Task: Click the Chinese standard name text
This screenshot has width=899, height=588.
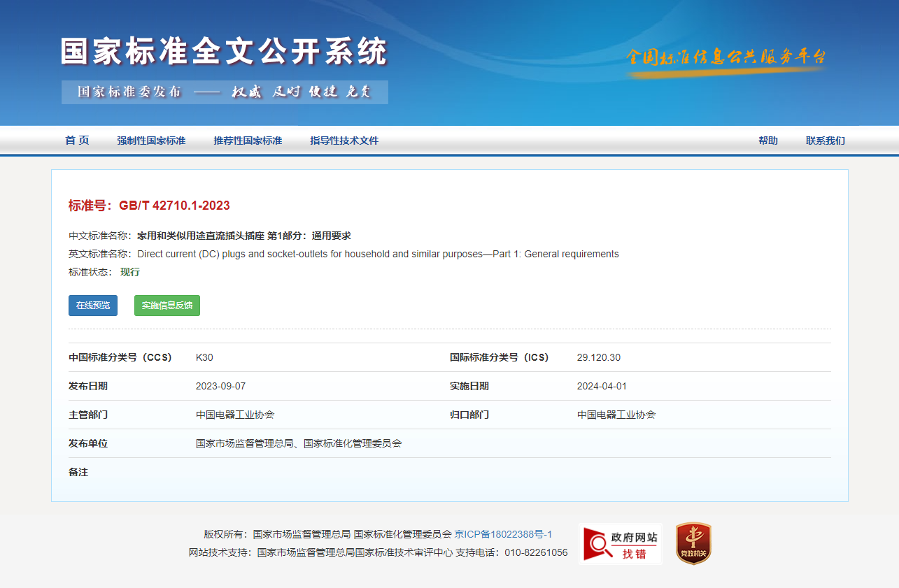Action: coord(244,236)
